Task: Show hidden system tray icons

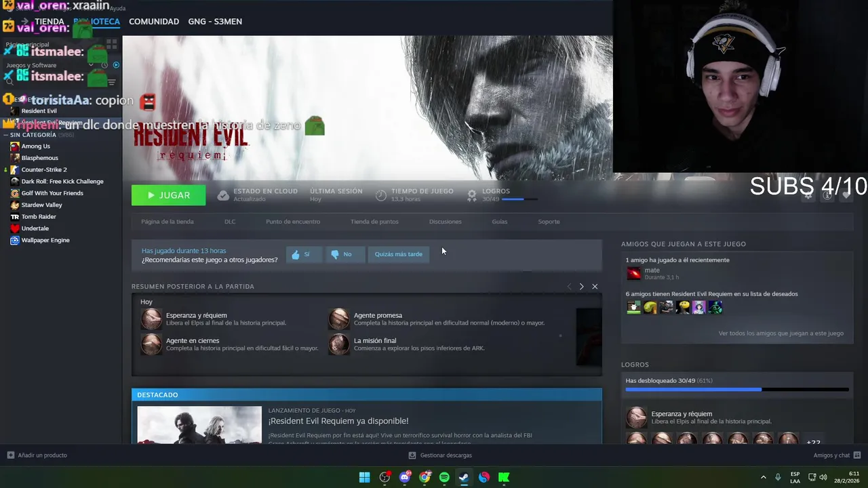Action: click(x=764, y=477)
